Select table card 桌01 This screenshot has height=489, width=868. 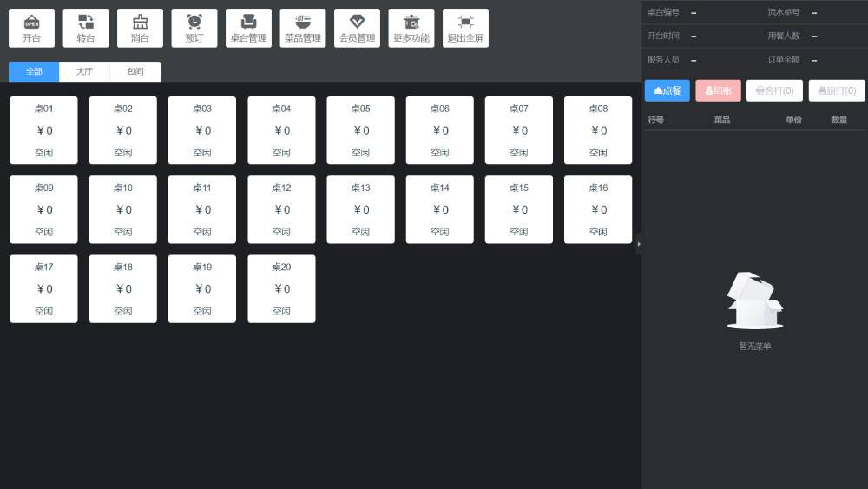pos(43,130)
